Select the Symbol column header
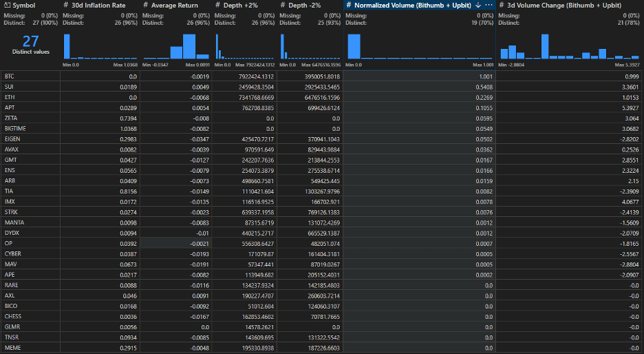Image resolution: width=644 pixels, height=354 pixels. tap(30, 6)
